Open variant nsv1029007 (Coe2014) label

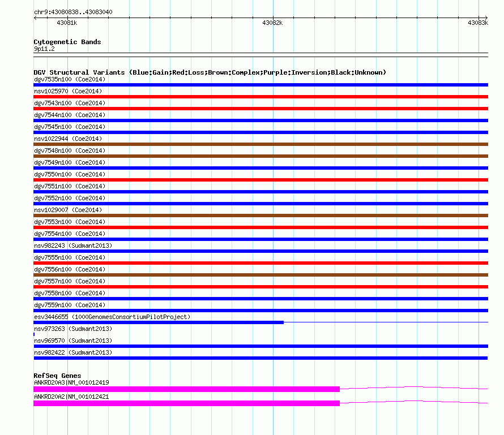click(68, 210)
